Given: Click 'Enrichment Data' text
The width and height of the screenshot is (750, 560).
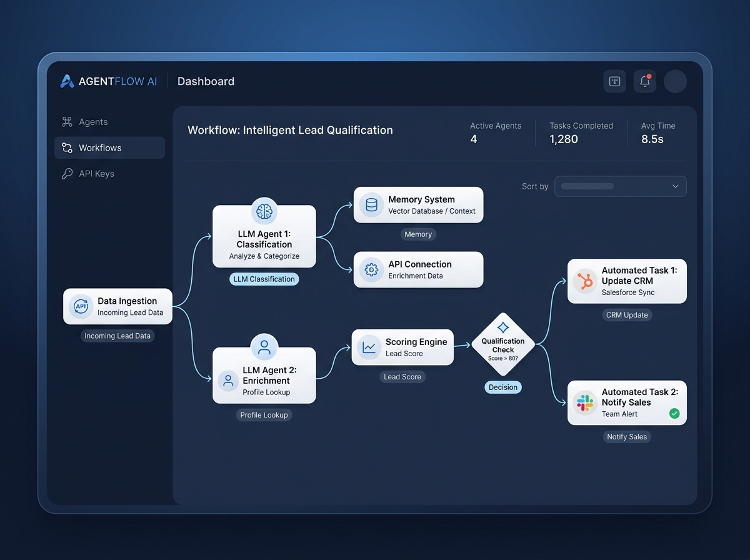Looking at the screenshot, I should coord(416,276).
